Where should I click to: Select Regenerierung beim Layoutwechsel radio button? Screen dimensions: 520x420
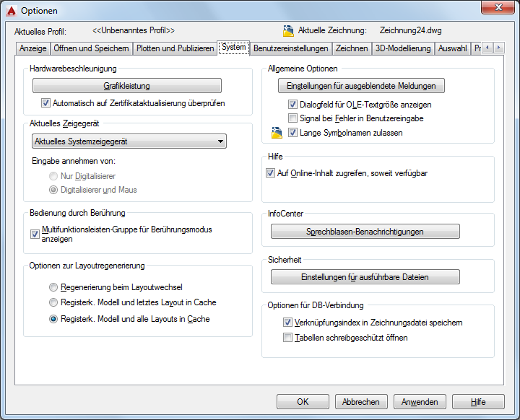(53, 287)
